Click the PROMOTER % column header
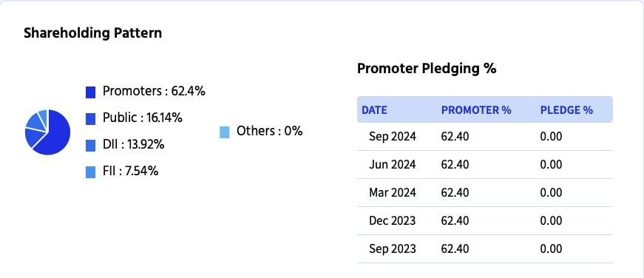 (476, 110)
